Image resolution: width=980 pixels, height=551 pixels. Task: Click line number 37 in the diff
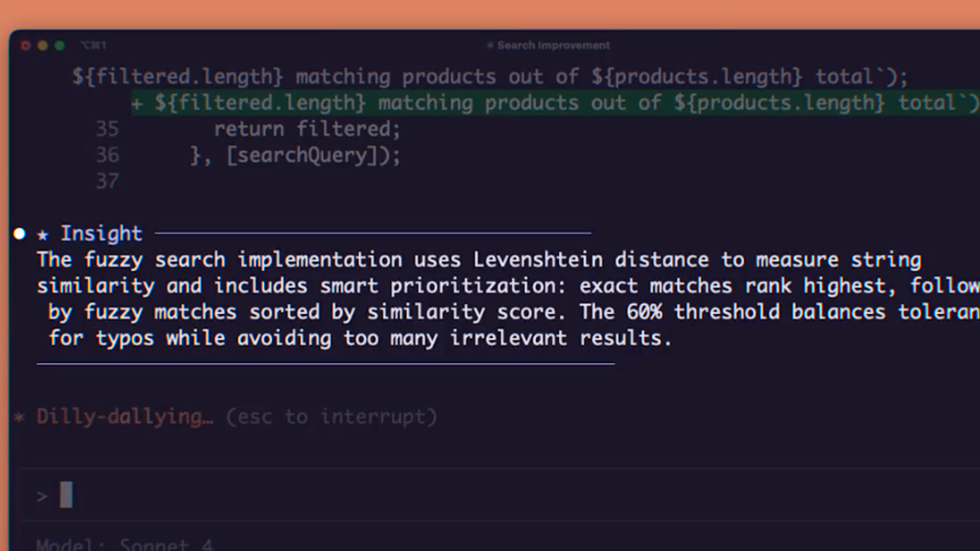(x=107, y=181)
